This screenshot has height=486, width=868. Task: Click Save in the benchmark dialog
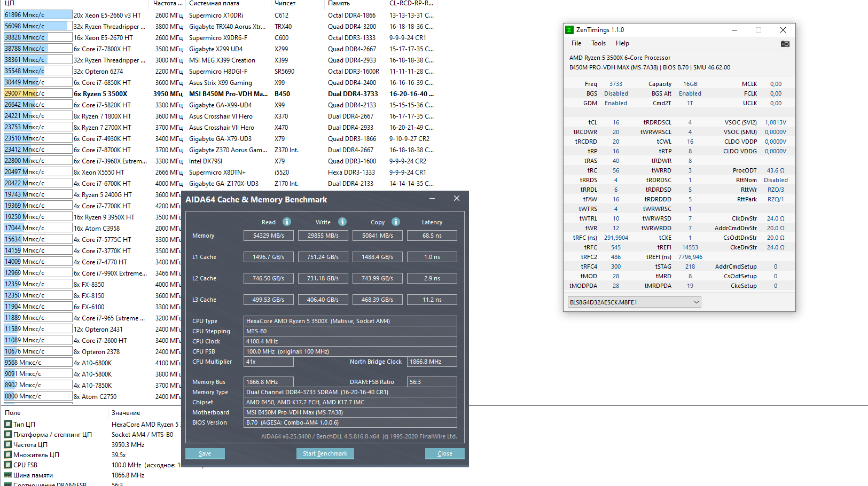tap(205, 453)
